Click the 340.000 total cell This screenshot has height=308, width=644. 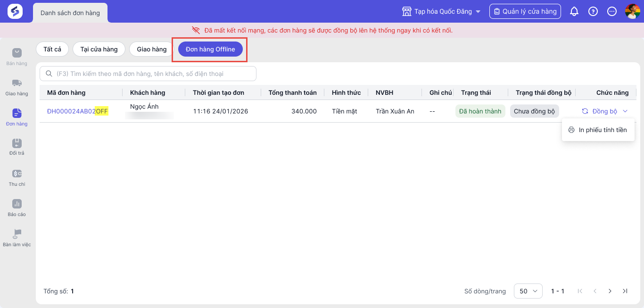[304, 111]
